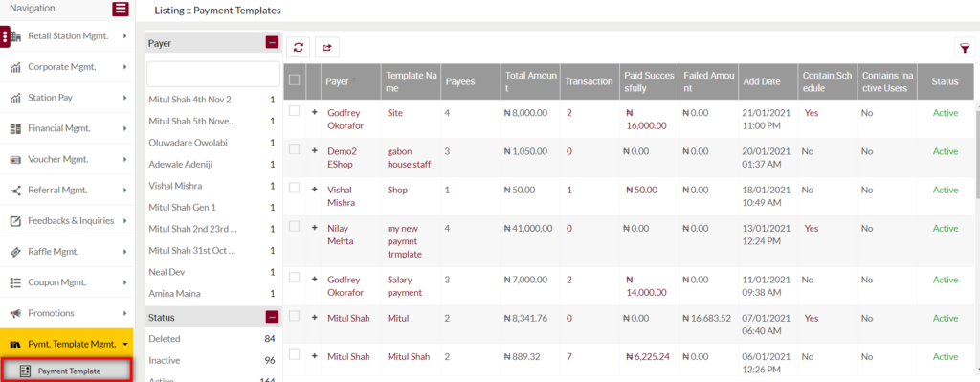Click the Promotions megaphone icon

(16, 313)
